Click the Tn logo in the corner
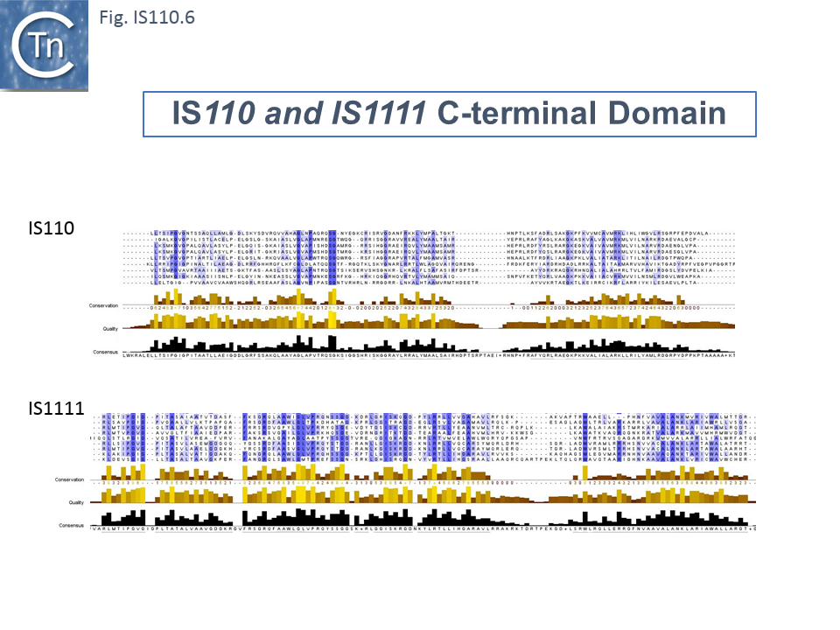 click(x=45, y=45)
